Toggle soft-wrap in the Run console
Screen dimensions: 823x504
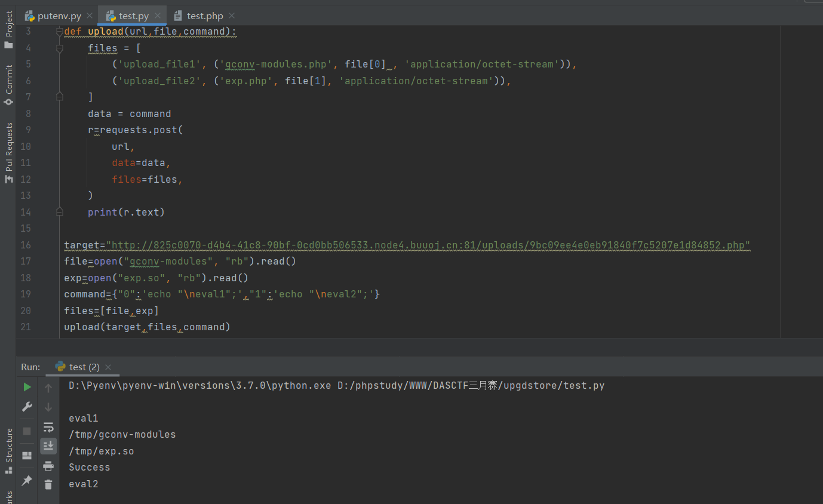tap(48, 427)
